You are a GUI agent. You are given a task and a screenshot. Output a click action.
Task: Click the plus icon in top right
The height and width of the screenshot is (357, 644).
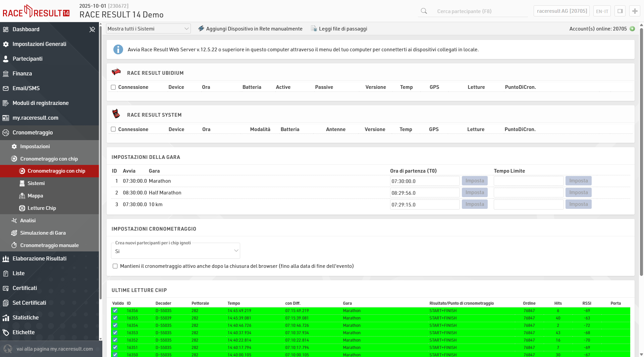coord(635,11)
